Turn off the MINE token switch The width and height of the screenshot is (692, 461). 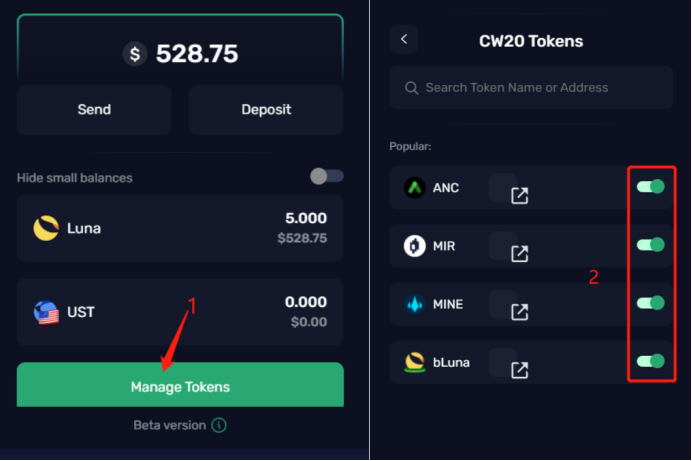pos(651,303)
